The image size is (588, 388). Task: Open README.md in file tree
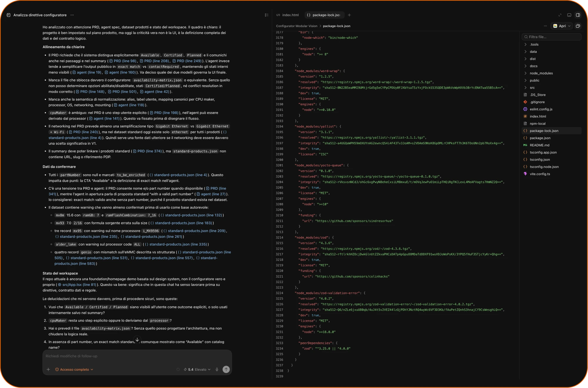(x=552, y=145)
